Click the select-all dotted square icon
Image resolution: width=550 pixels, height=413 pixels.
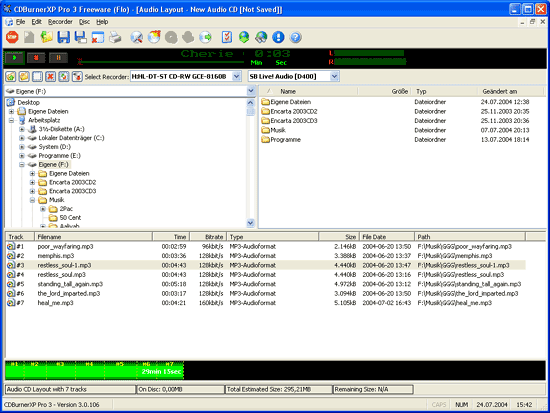[x=37, y=76]
